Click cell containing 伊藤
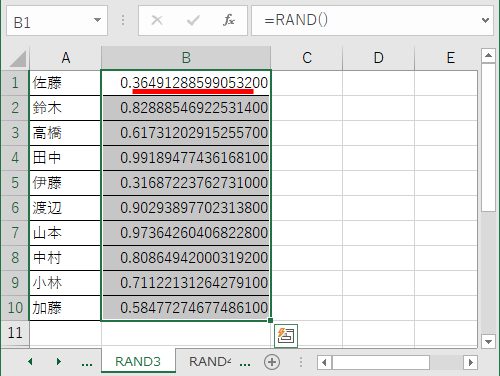Viewport: 500px width, 376px height. tap(65, 183)
